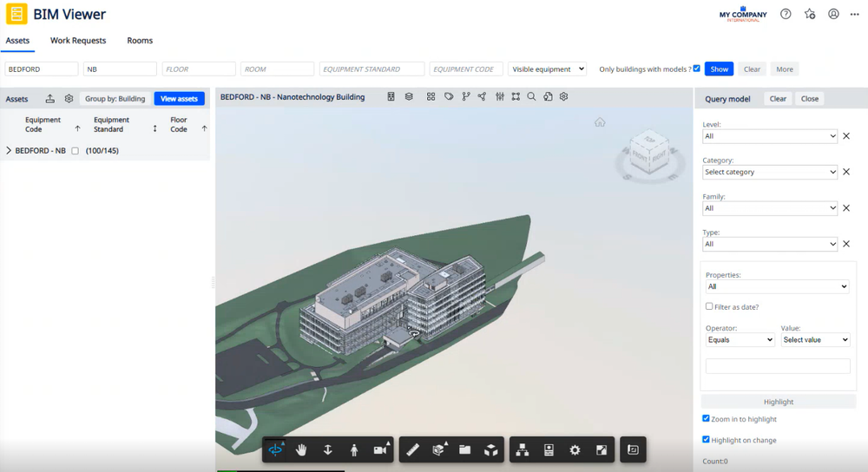
Task: Activate First Person walk tool
Action: coord(354,449)
